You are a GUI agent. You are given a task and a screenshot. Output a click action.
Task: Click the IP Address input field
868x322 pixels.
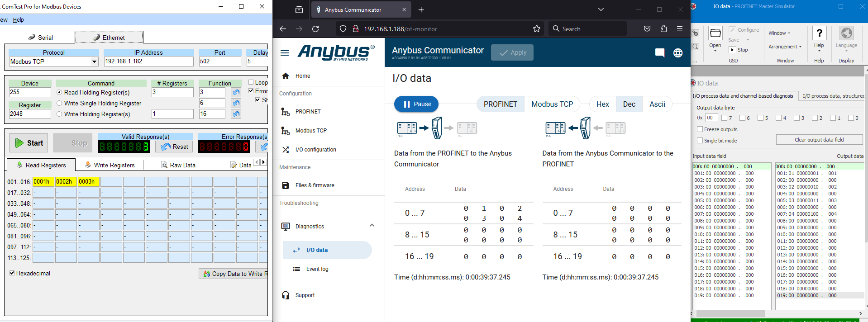(x=148, y=62)
